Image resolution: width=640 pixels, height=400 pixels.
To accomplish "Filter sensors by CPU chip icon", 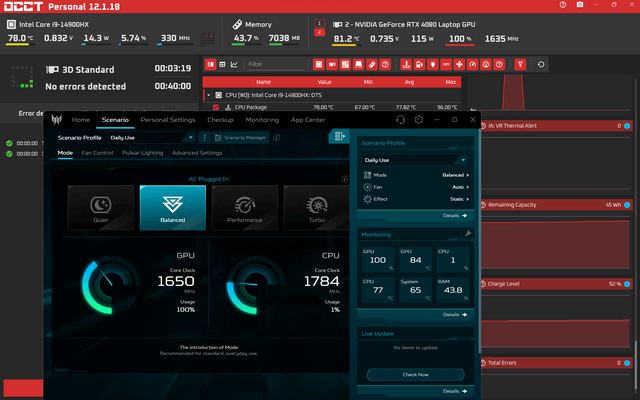I will pyautogui.click(x=319, y=64).
